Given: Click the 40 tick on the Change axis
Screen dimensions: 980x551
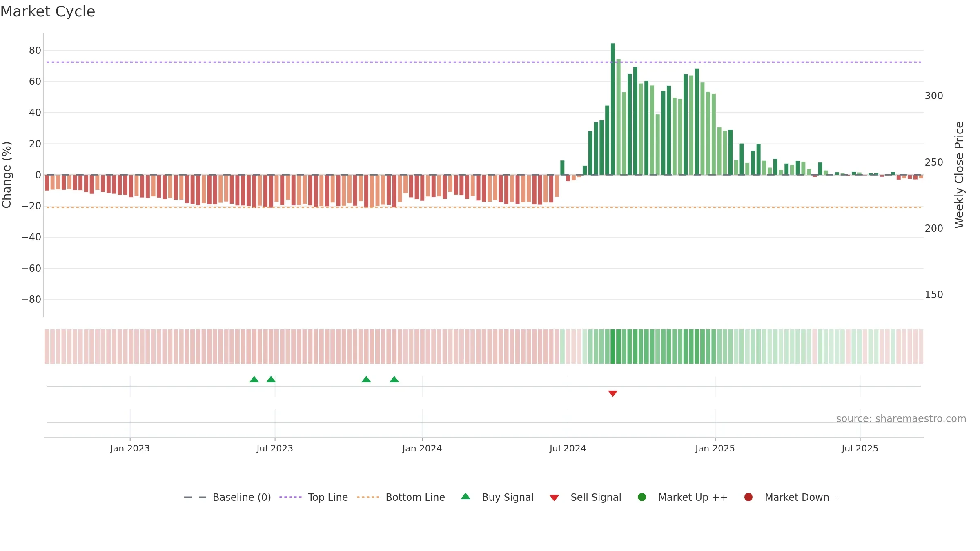Looking at the screenshot, I should click(x=35, y=113).
